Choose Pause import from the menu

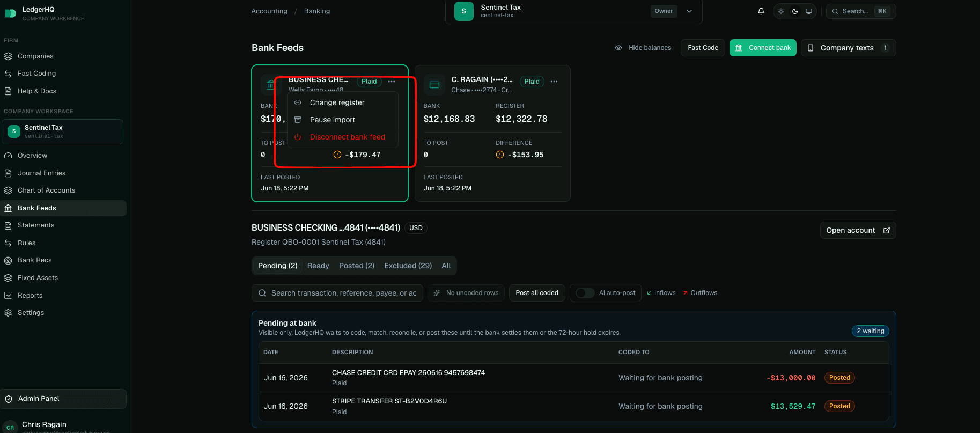(343, 120)
